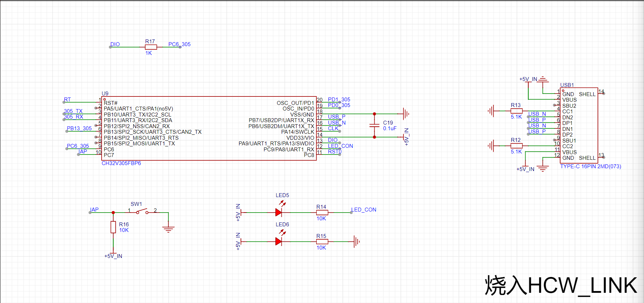Click the CC1 pin name on USB1
644x303 pixels.
pos(567,112)
